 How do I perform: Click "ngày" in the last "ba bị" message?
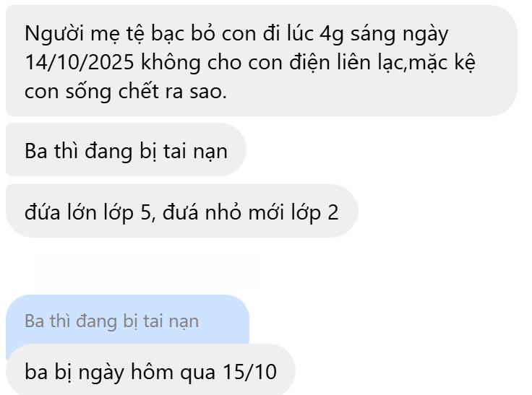[x=101, y=373]
